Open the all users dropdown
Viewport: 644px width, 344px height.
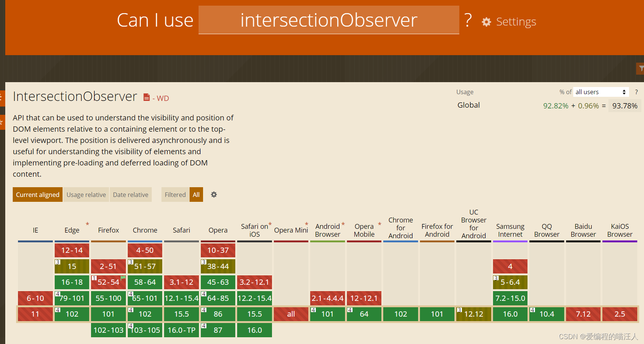coord(601,92)
